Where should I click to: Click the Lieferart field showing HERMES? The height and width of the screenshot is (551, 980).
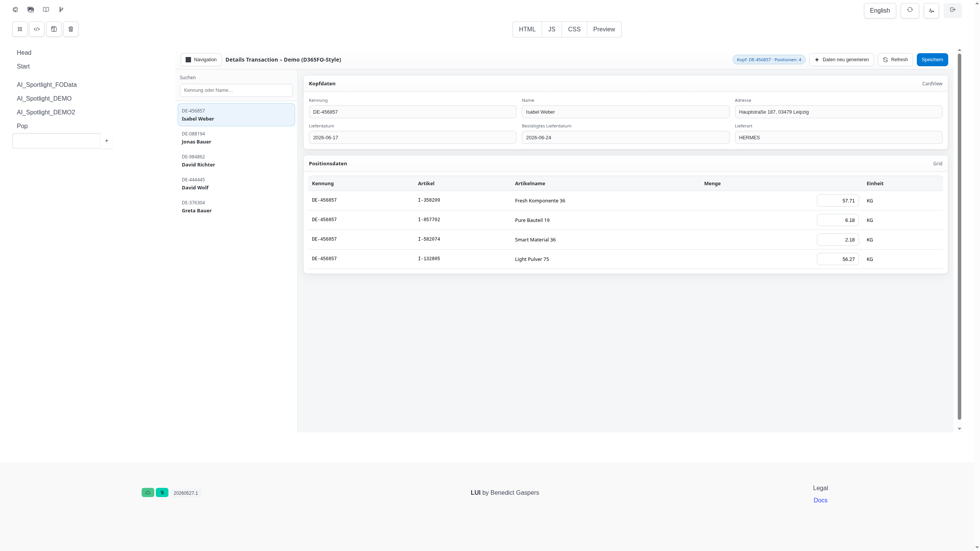pyautogui.click(x=839, y=137)
